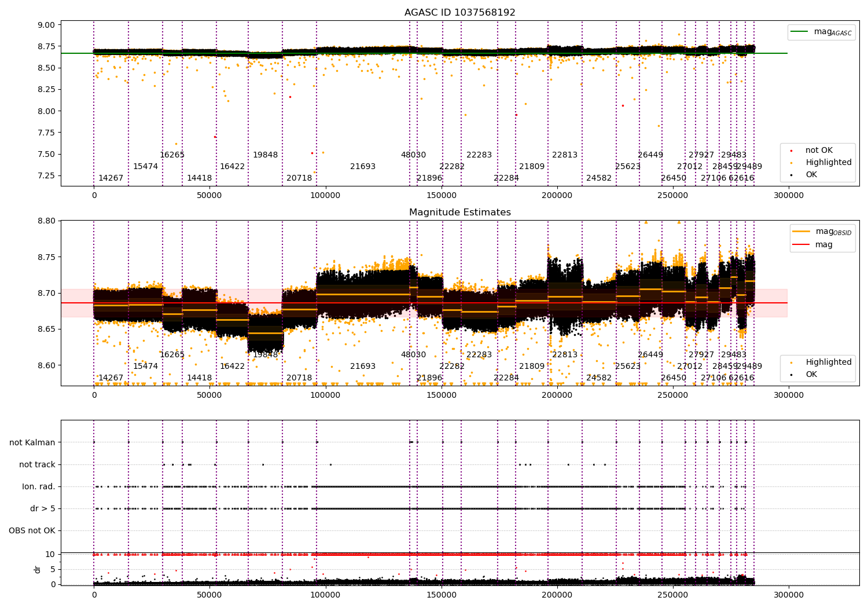Click OBSID label "20718" in top plot
Screen dimensions: 868x608
click(x=299, y=178)
